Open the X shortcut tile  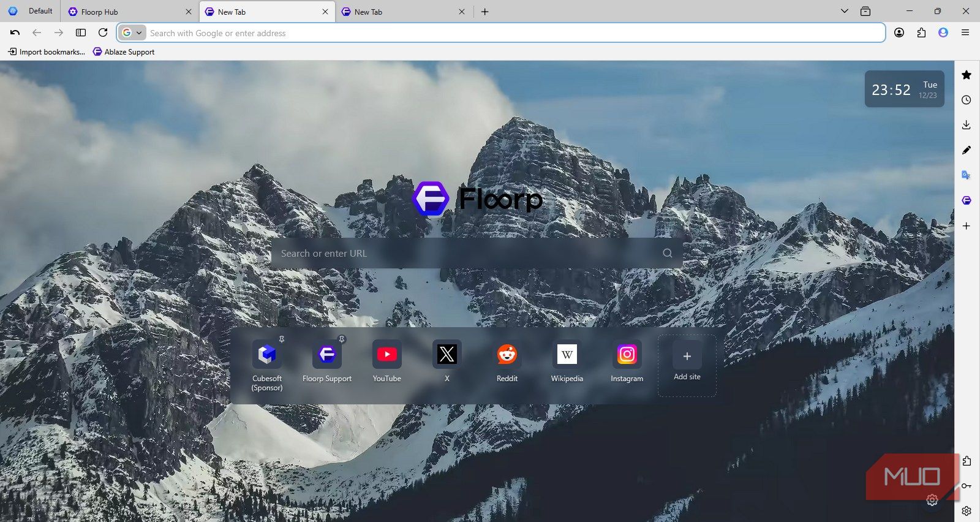(447, 363)
